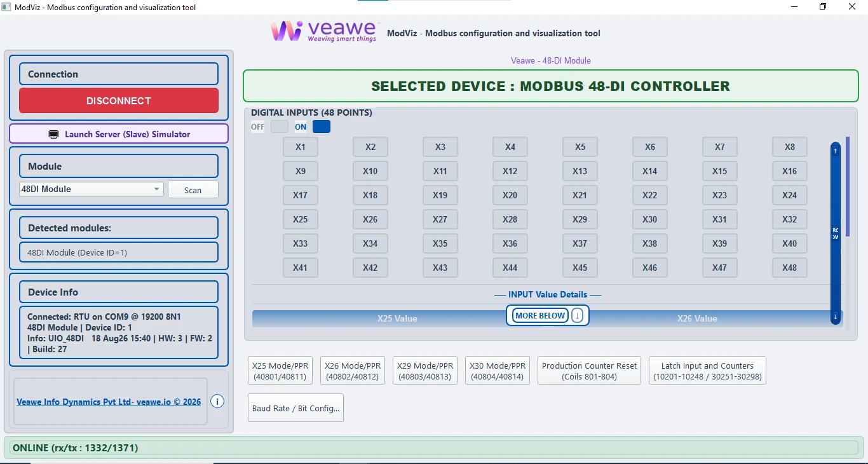Click the info circle icon beside copyright
Screen dimensions: 868x464
[x=217, y=402]
